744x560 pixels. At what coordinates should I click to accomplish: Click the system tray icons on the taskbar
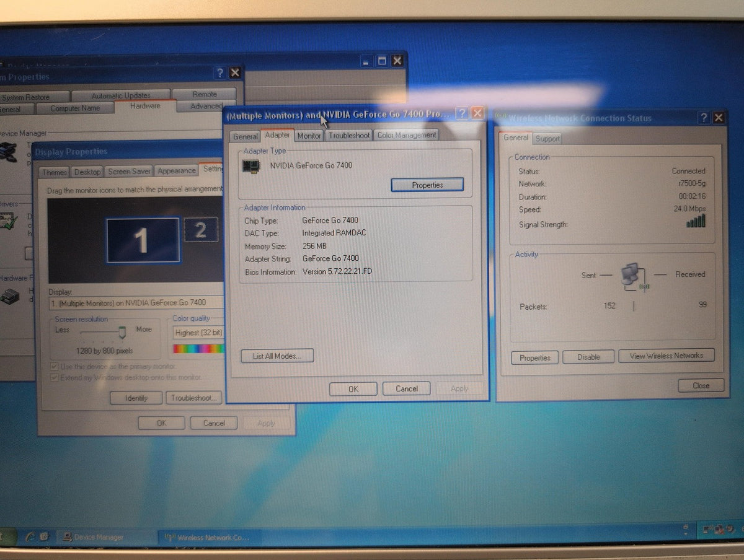tap(720, 530)
